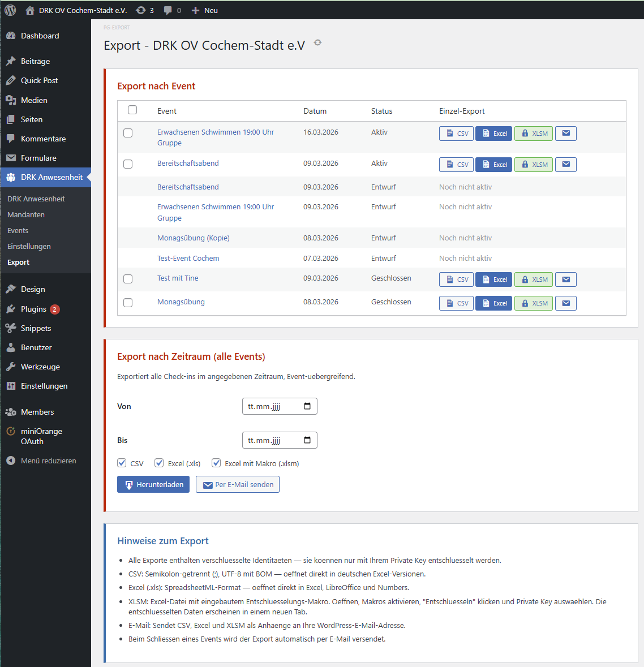Open Einstellungen under DRK Anwesenheit submenu
The image size is (644, 667).
(x=29, y=246)
